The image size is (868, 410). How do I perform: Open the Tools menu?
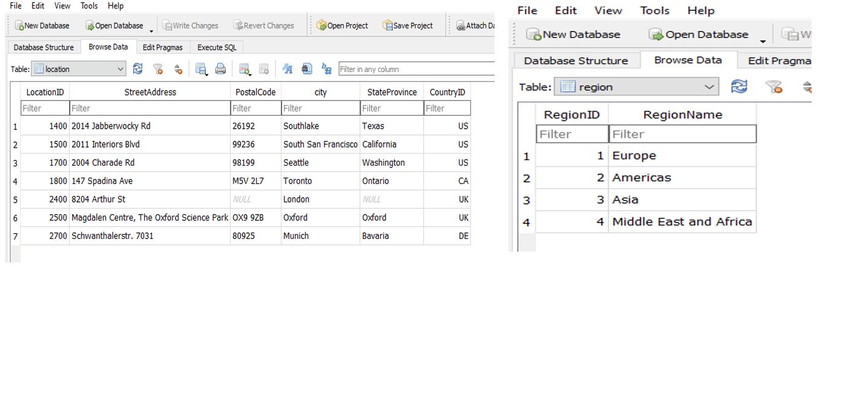coord(89,6)
